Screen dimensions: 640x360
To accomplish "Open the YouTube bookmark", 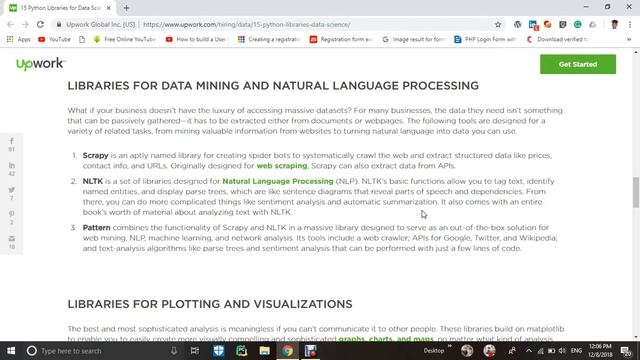I will point(55,40).
